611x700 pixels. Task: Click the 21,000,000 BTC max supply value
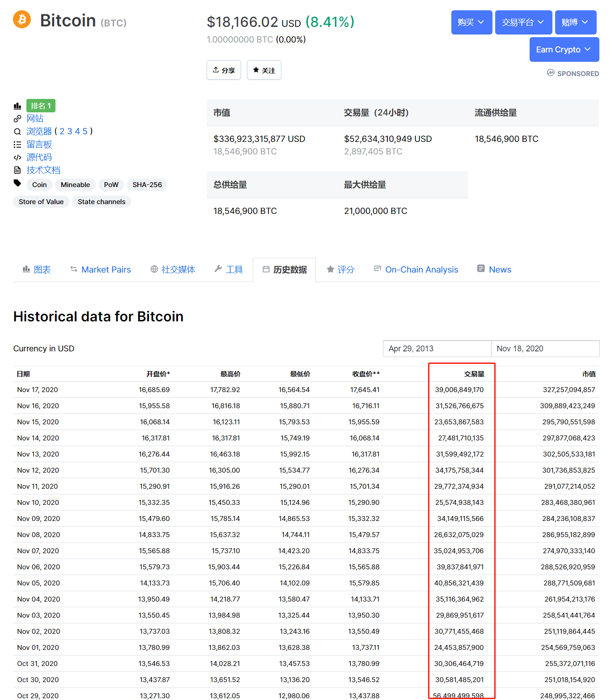[376, 211]
